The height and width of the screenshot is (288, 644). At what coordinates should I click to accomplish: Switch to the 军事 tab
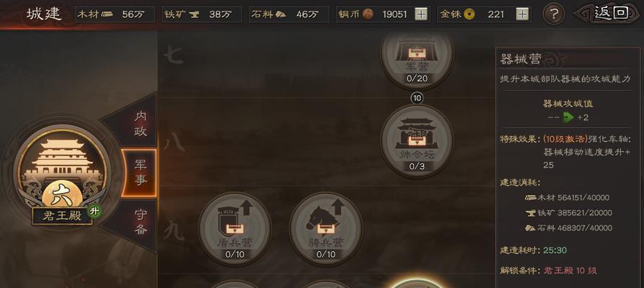click(x=139, y=173)
